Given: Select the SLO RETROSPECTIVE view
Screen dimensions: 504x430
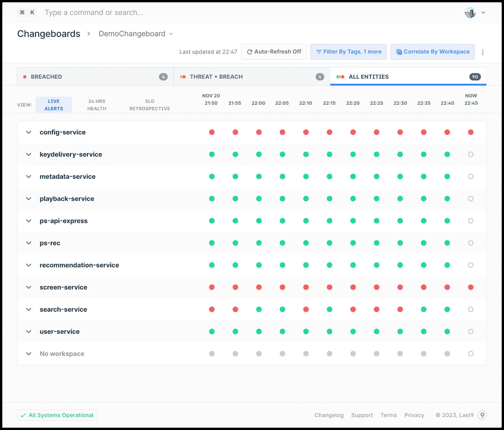Looking at the screenshot, I should pos(150,105).
